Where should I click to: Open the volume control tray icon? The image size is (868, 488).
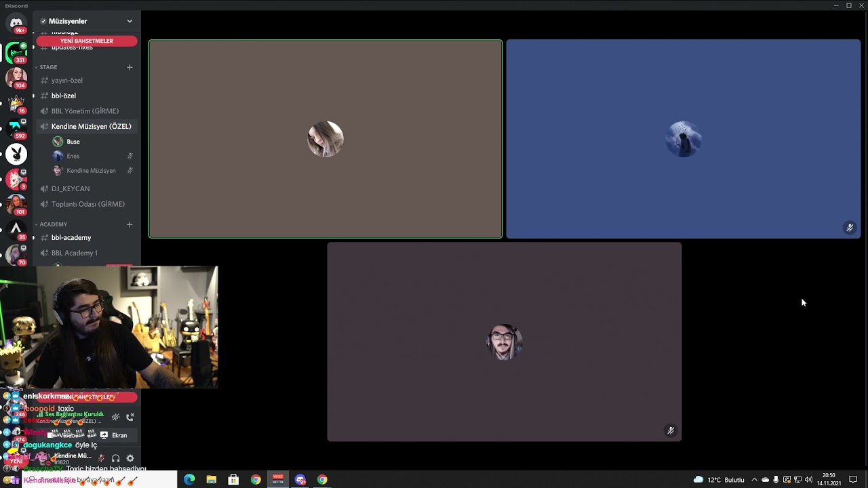[808, 479]
